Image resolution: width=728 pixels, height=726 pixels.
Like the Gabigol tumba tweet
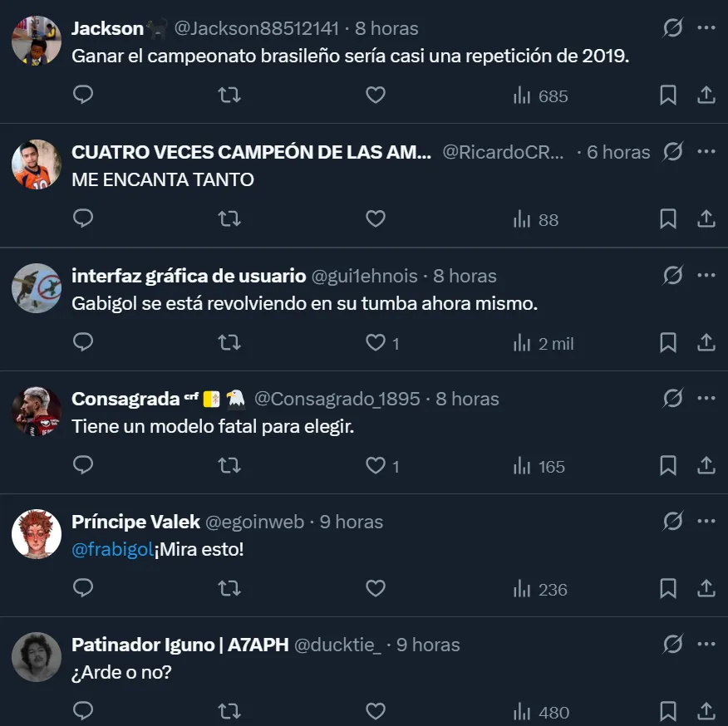(x=376, y=342)
